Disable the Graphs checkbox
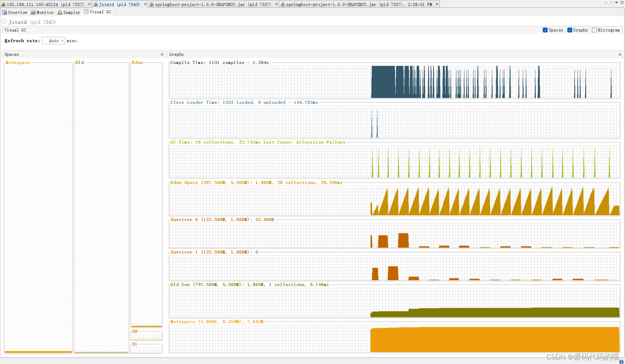625x364 pixels. (570, 30)
